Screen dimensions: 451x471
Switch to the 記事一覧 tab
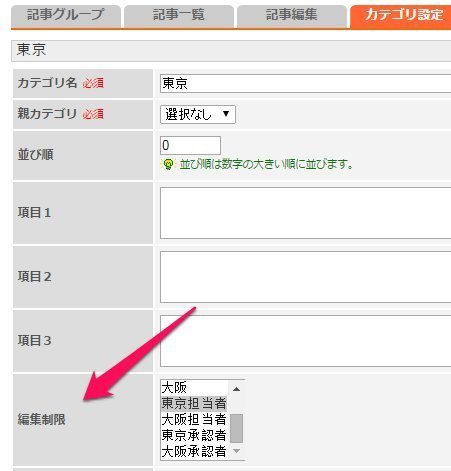click(x=179, y=16)
